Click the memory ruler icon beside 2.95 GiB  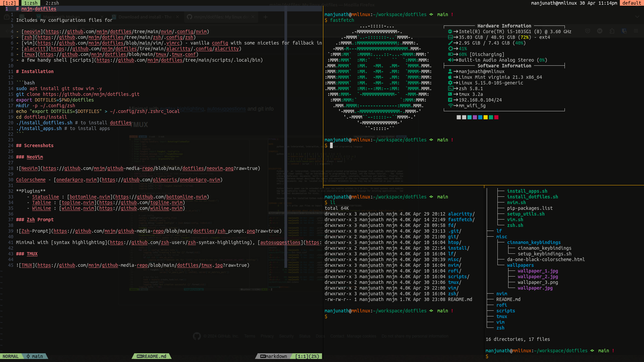[450, 43]
